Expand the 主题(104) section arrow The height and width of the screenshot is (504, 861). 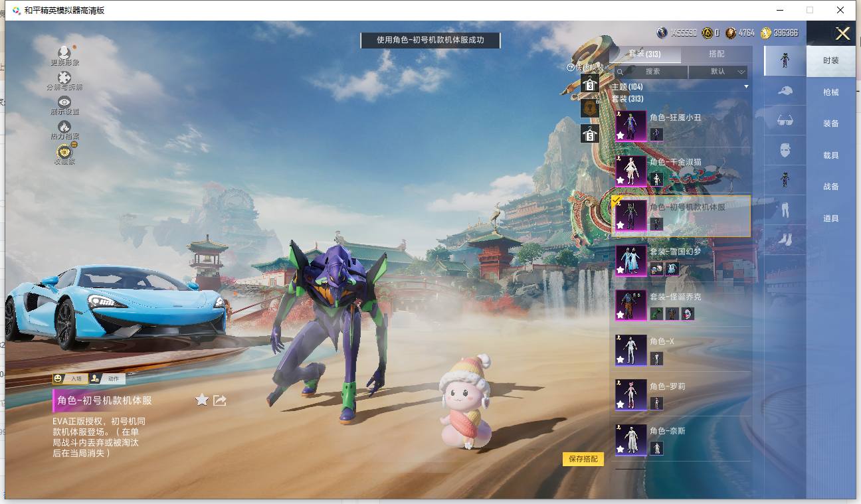click(x=746, y=87)
